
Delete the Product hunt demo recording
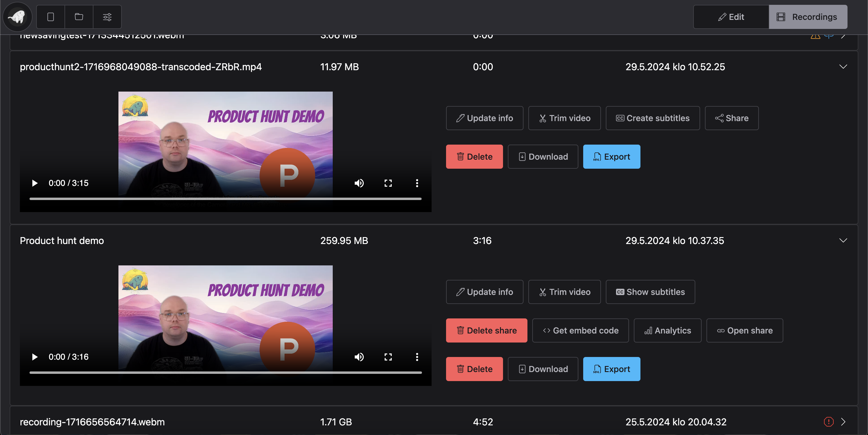474,369
